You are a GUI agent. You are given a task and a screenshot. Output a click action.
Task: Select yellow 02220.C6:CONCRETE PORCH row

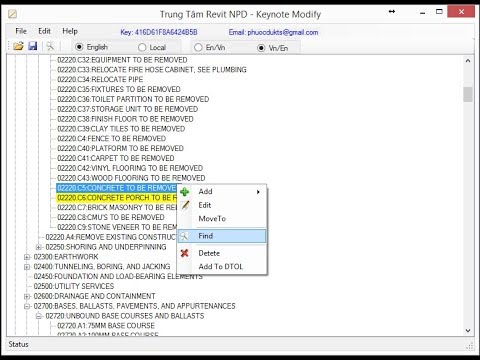(117, 198)
